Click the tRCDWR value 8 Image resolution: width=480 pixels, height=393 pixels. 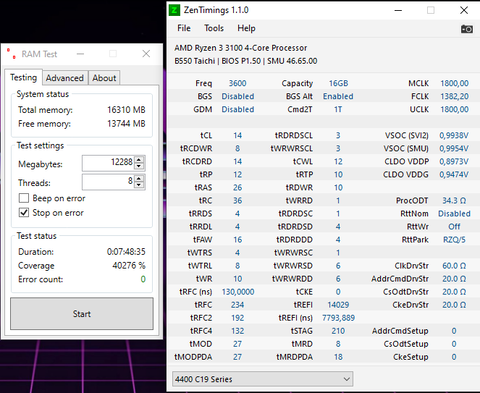[237, 148]
